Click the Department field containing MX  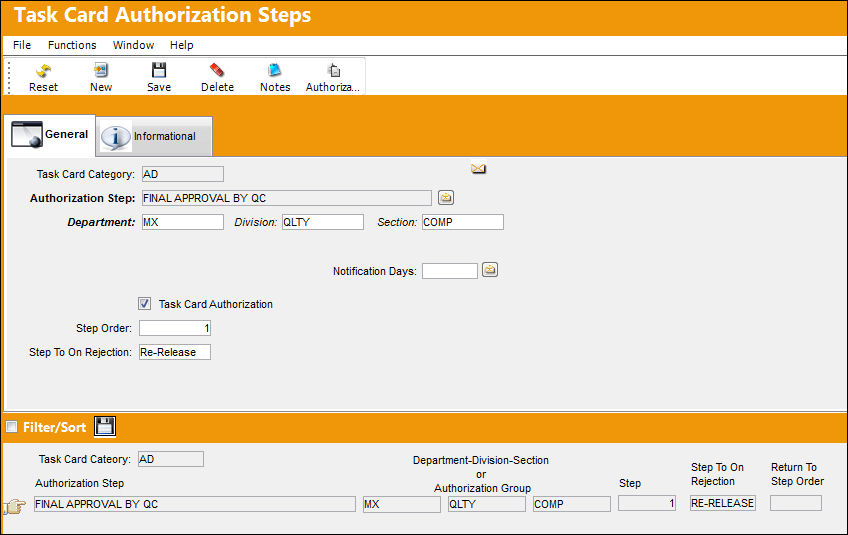point(183,222)
